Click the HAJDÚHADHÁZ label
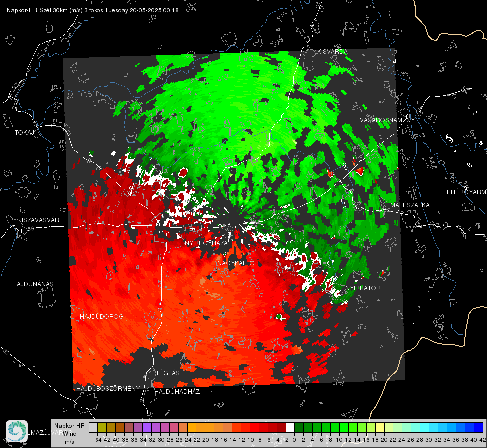Viewport: 487px width, 448px height. tap(177, 391)
